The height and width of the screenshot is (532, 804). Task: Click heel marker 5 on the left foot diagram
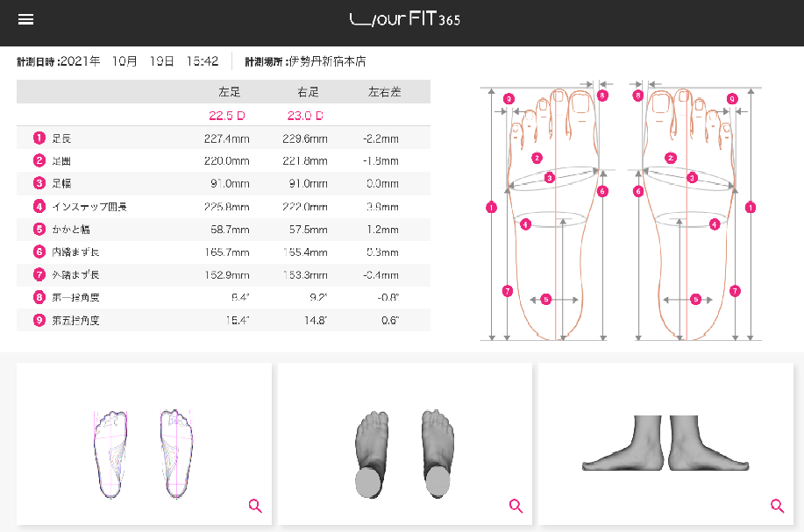[x=546, y=300]
